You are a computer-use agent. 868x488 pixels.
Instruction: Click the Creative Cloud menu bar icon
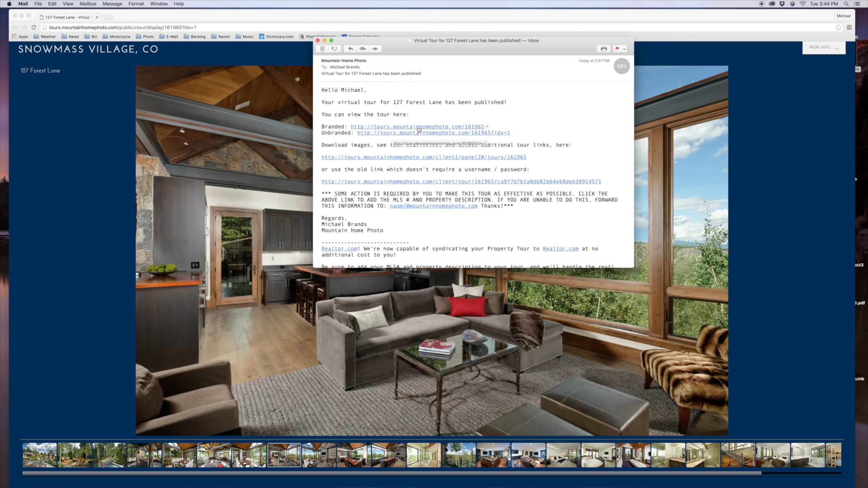772,4
